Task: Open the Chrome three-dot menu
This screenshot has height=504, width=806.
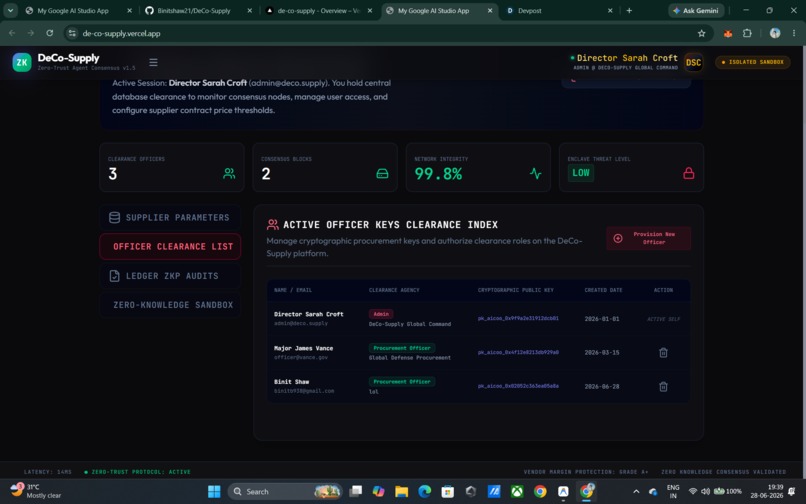Action: point(794,33)
